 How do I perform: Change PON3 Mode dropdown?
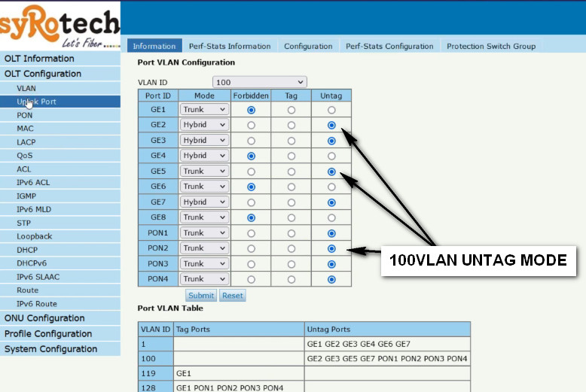pos(203,264)
